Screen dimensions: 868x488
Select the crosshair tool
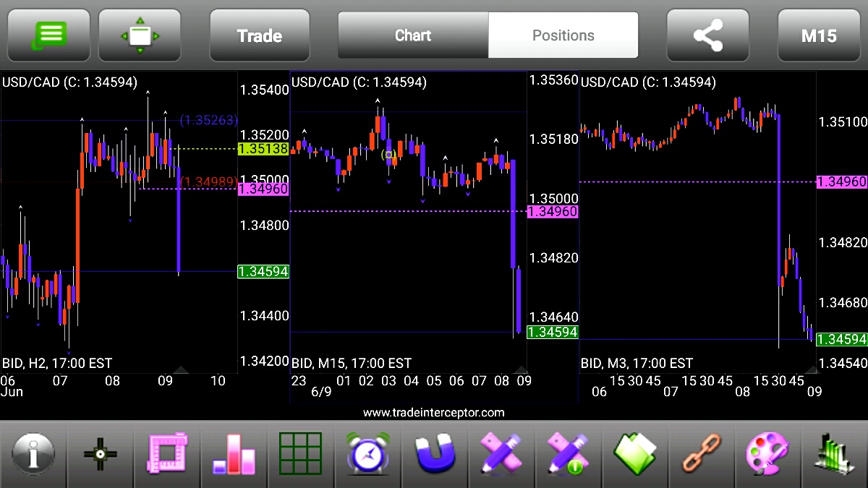(x=101, y=455)
